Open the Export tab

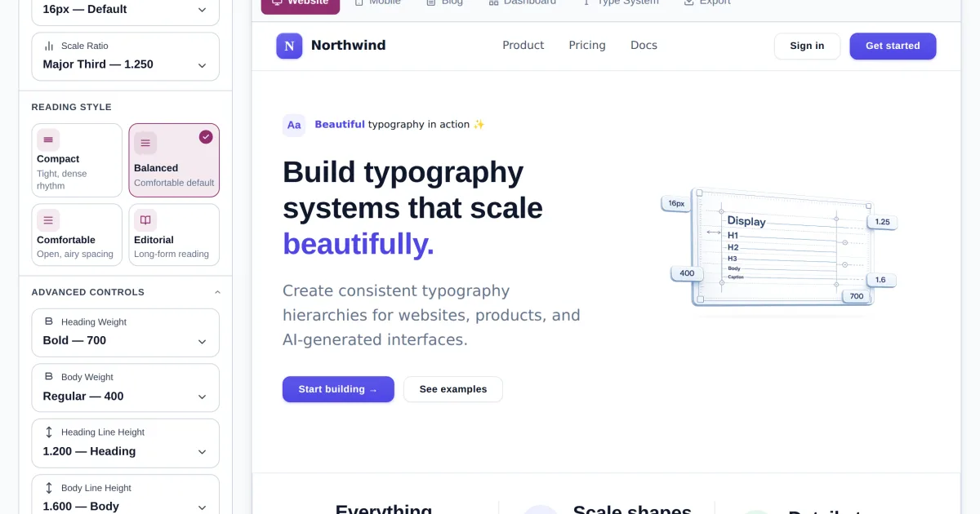[x=707, y=4]
